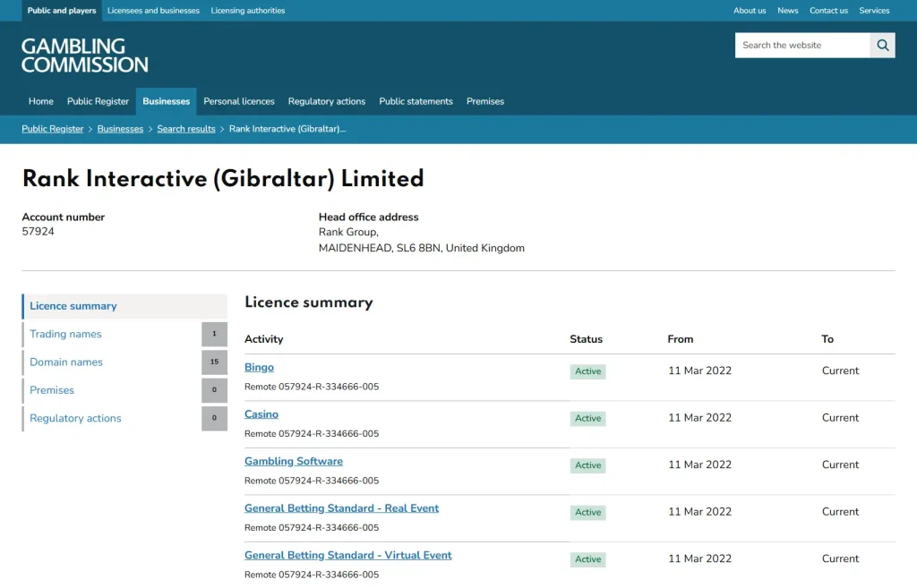Screen dimensions: 917x588
Task: Open Premises in the sidebar
Action: click(51, 390)
